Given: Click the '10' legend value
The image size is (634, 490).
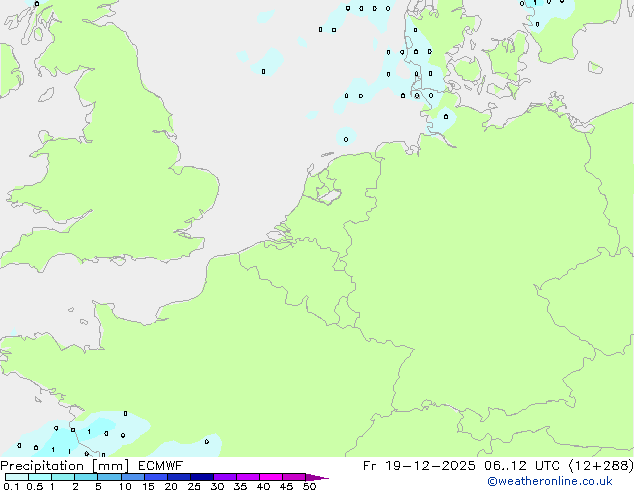Looking at the screenshot, I should pyautogui.click(x=125, y=486).
